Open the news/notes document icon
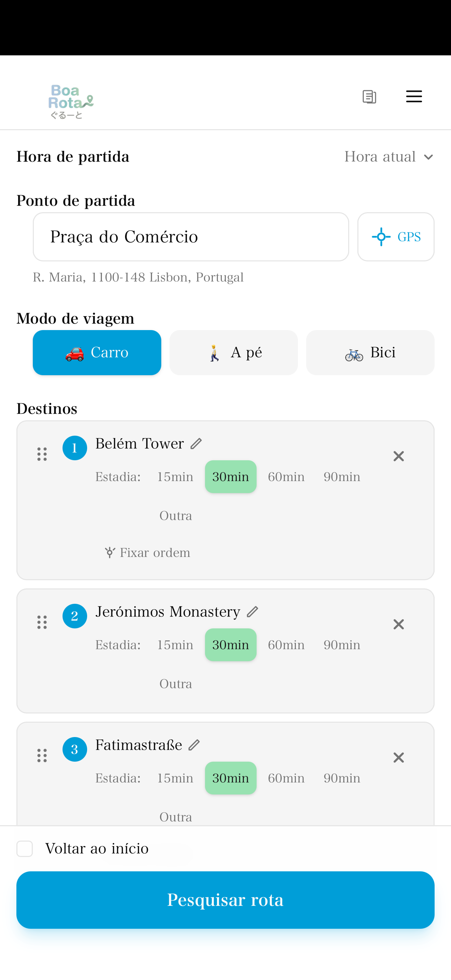The height and width of the screenshot is (980, 451). point(369,97)
